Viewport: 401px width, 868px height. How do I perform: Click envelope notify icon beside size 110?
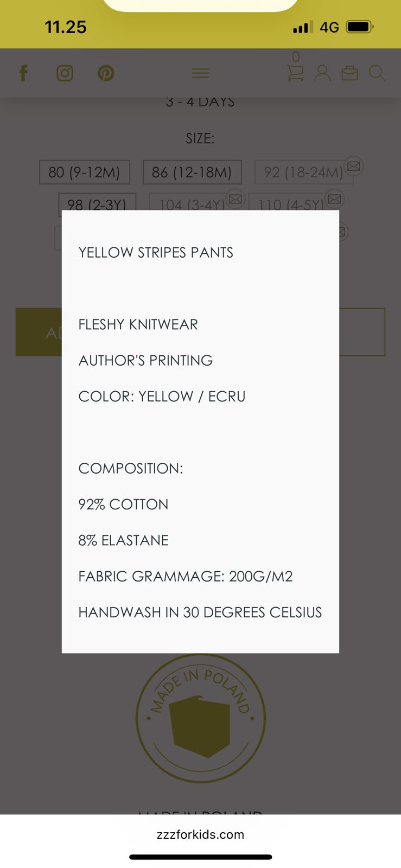tap(335, 199)
